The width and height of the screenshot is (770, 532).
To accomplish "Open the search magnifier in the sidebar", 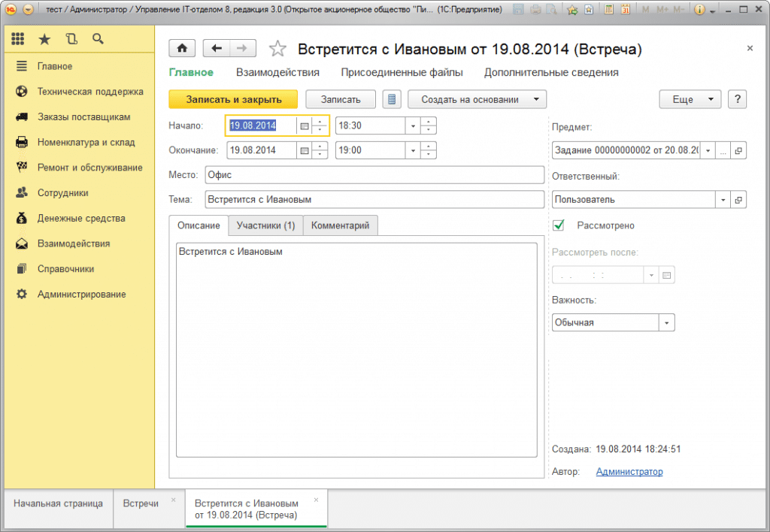I will coord(98,39).
